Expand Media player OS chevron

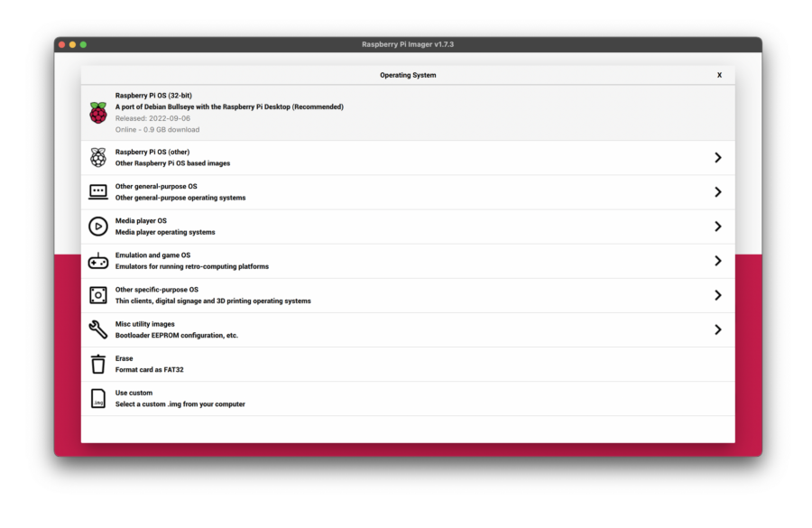(x=718, y=227)
